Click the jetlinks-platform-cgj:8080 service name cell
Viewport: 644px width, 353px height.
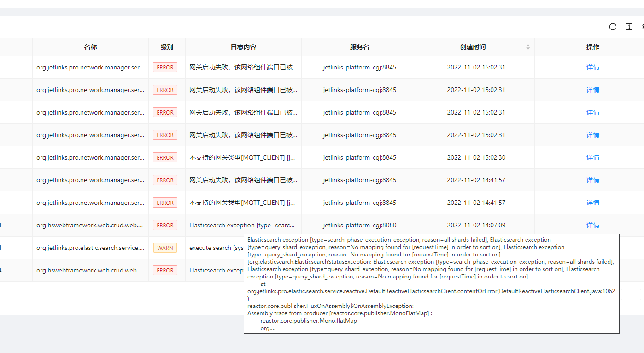[x=359, y=225]
